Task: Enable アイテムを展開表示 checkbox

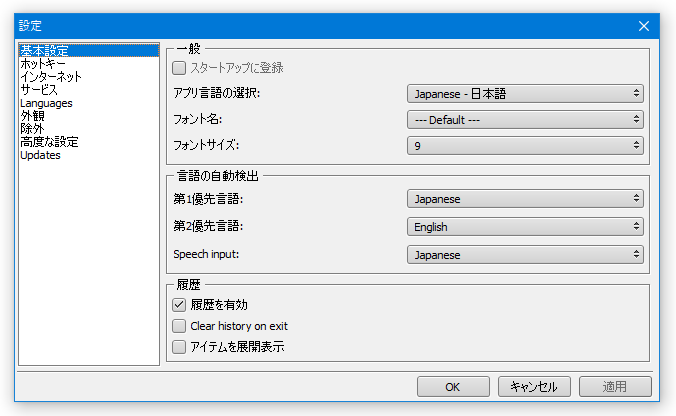Action: [x=179, y=347]
